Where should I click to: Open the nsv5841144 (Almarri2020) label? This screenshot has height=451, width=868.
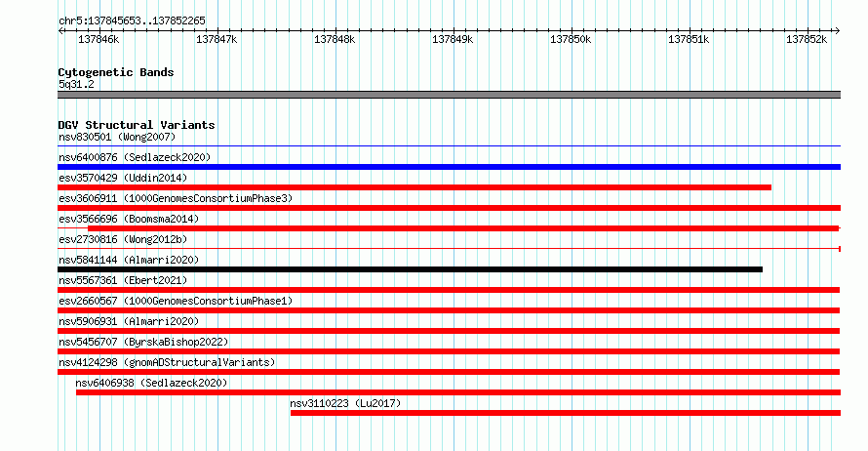(129, 260)
